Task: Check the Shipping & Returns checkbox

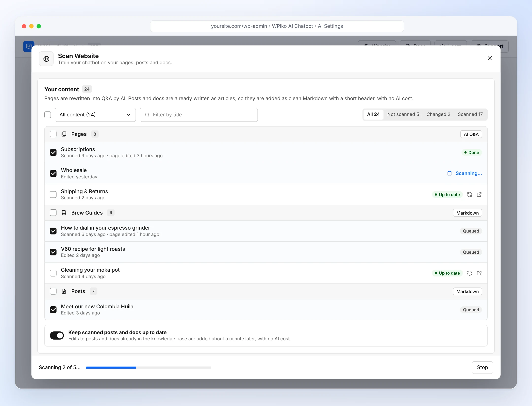Action: tap(53, 195)
